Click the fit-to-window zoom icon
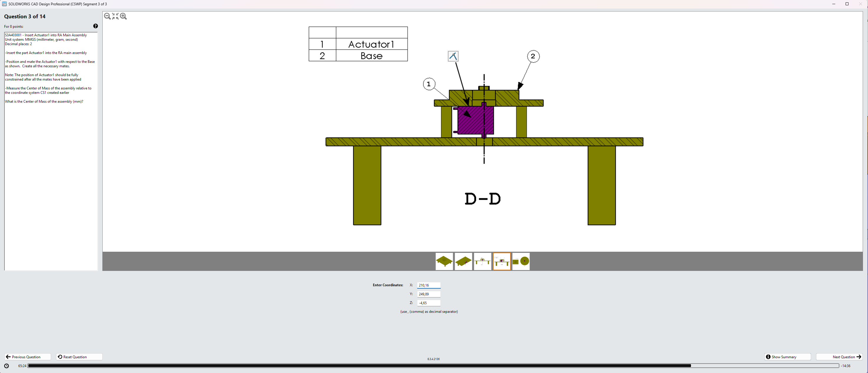 (x=115, y=16)
